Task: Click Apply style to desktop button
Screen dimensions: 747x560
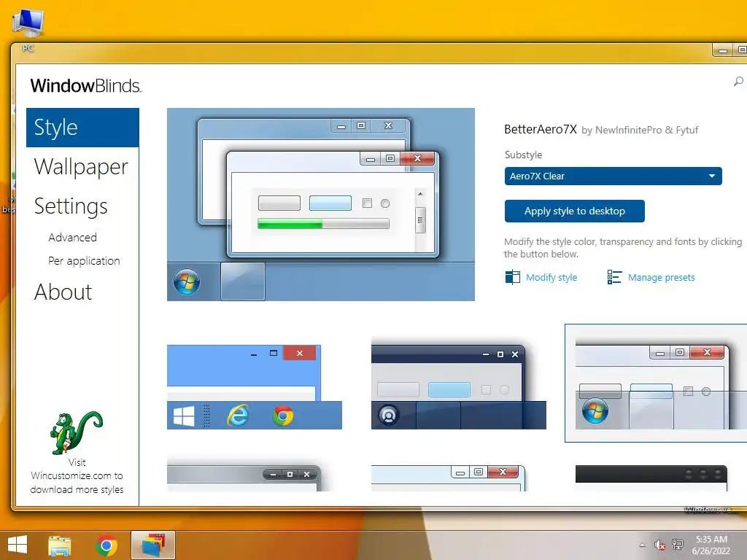Action: tap(575, 211)
